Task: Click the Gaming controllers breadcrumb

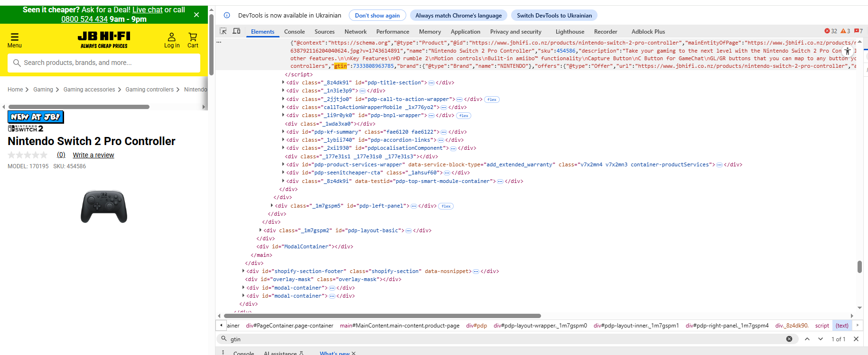Action: [149, 90]
